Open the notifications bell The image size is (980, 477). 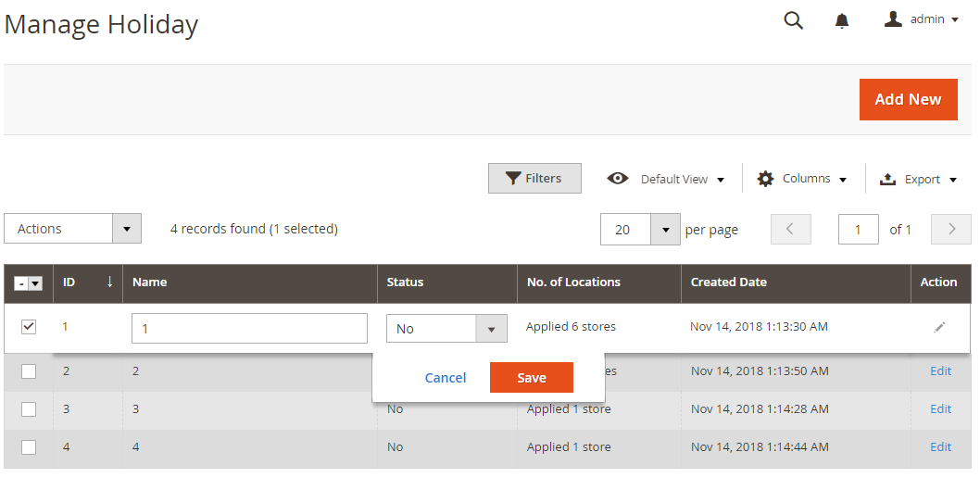tap(842, 20)
